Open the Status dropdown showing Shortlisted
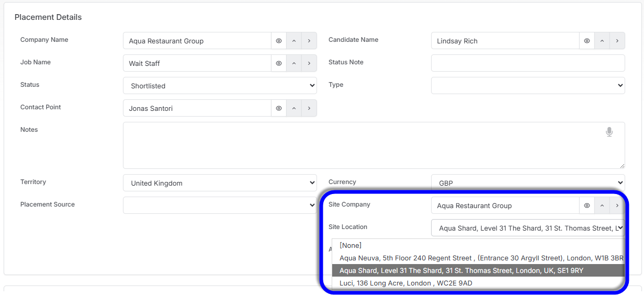 point(220,86)
